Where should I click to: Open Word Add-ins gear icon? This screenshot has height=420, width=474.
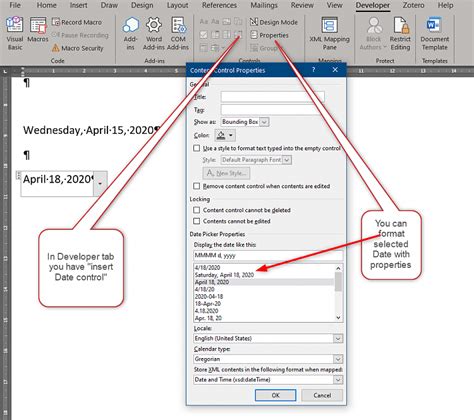tap(154, 25)
